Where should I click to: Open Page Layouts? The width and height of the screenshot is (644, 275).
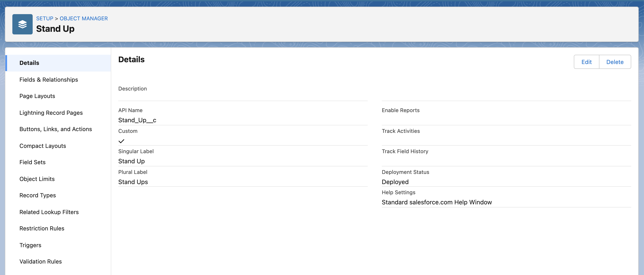point(37,96)
